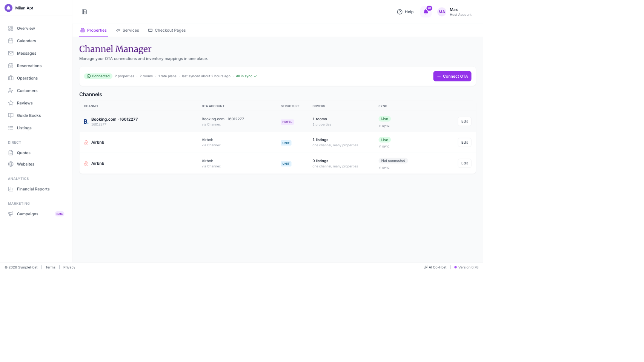Viewport: 644px width, 362px height.
Task: Switch to the Services tab
Action: (128, 30)
